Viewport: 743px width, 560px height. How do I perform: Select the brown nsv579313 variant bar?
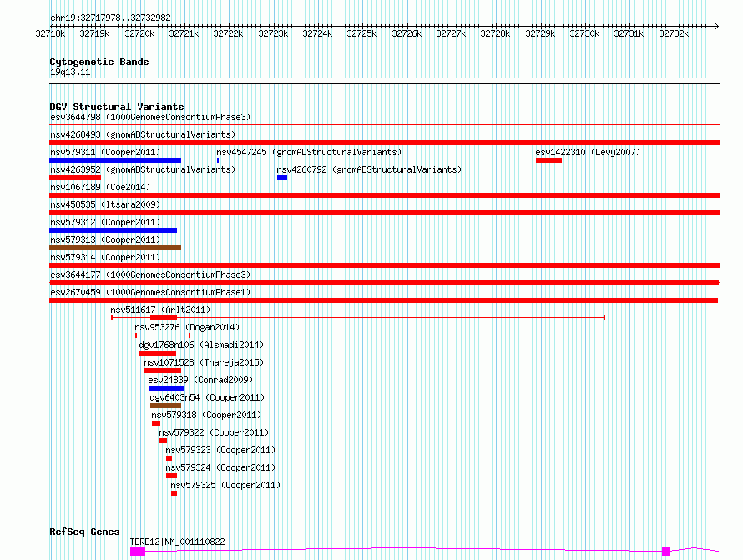(115, 248)
